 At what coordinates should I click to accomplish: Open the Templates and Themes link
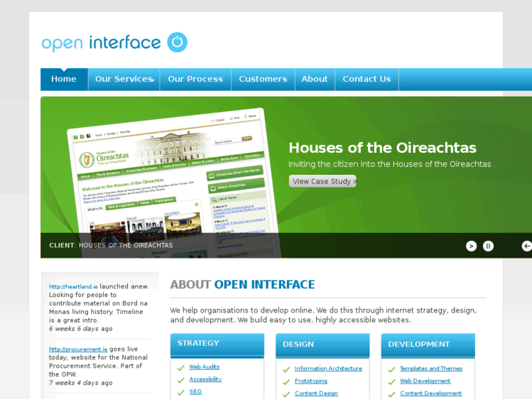pyautogui.click(x=431, y=368)
